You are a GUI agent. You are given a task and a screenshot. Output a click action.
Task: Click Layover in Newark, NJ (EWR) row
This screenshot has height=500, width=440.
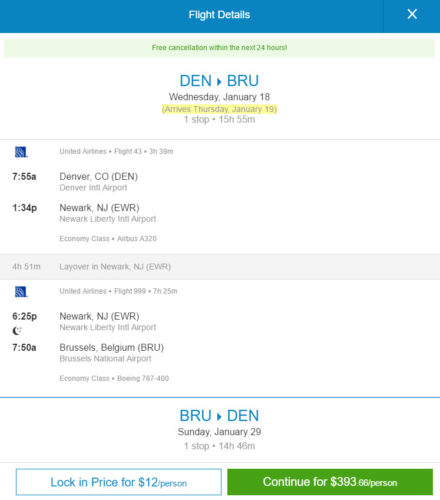[220, 267]
